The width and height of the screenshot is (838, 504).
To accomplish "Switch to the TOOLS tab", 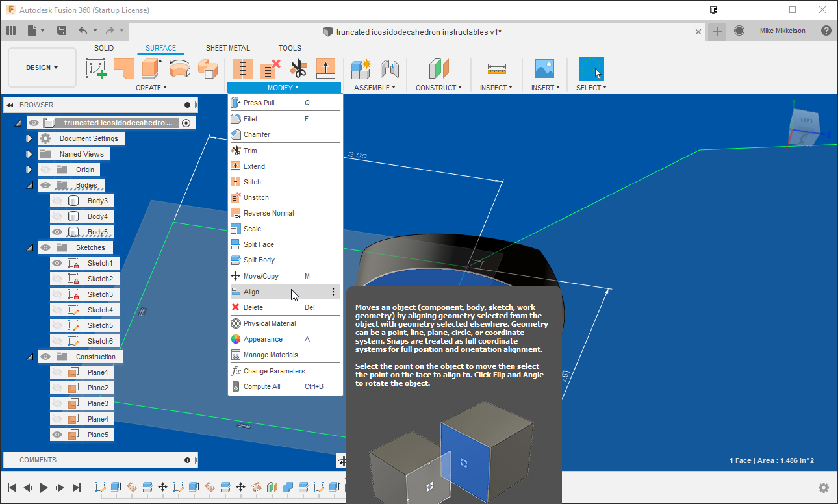I will point(290,48).
